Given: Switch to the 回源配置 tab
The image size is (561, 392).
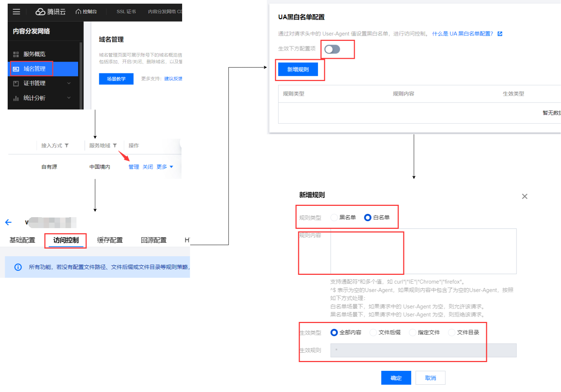Looking at the screenshot, I should pyautogui.click(x=154, y=240).
